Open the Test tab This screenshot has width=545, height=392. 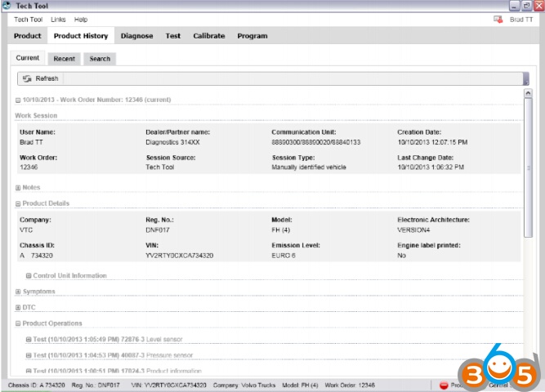coord(172,36)
